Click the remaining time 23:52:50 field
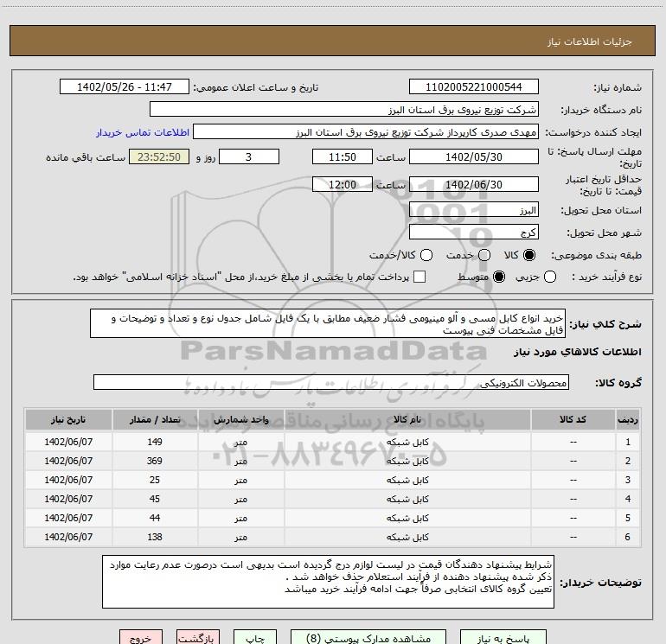Image resolution: width=666 pixels, height=644 pixels. 159,156
